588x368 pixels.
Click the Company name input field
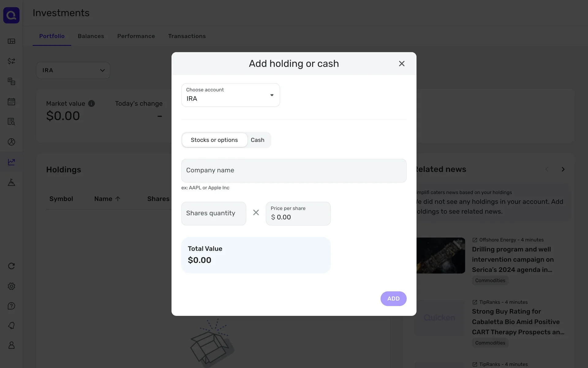point(294,171)
